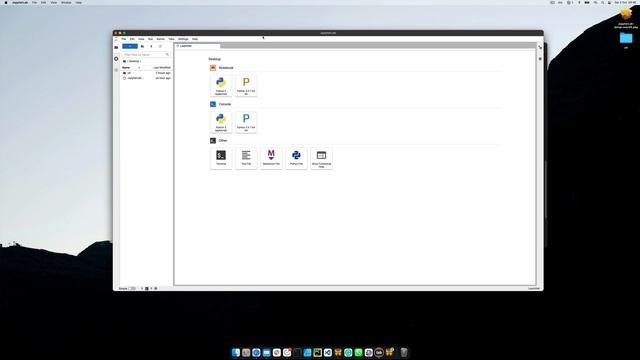Open the Settings menu in JupyterLab

tap(183, 39)
